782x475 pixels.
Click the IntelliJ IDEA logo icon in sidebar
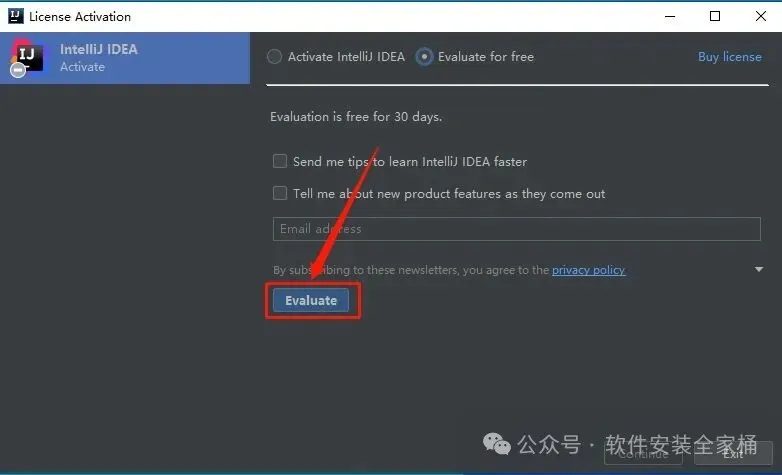[27, 57]
